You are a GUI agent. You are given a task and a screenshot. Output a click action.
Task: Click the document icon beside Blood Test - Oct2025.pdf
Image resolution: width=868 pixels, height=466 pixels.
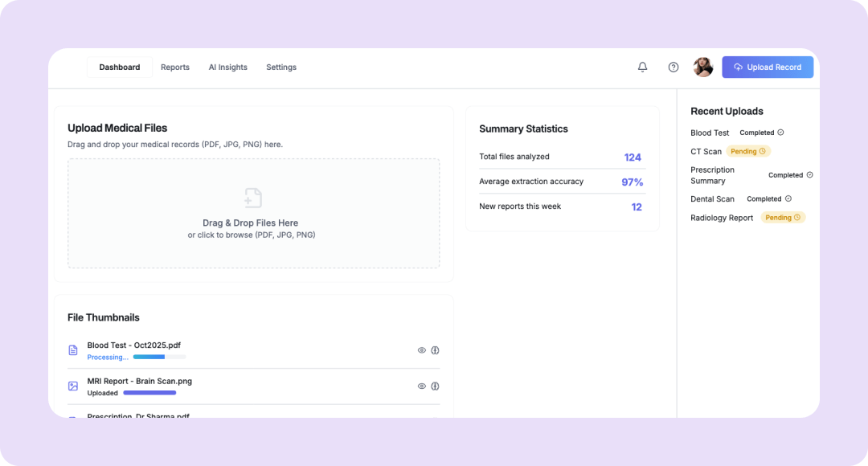(x=73, y=350)
